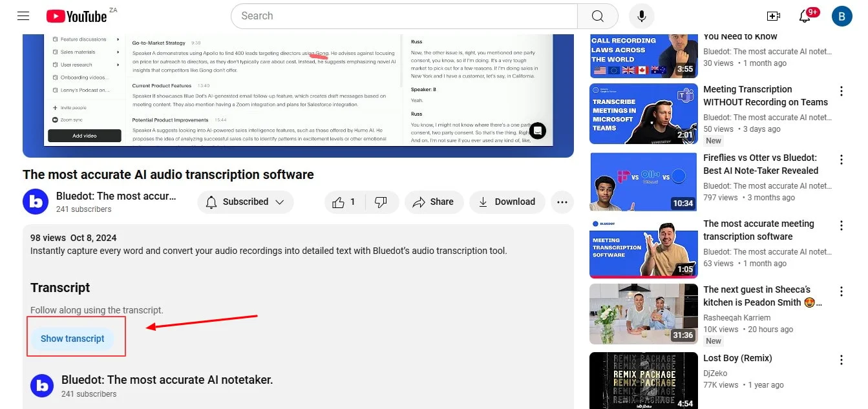Click the Show transcript button
Screen dimensions: 868x409
pos(72,339)
